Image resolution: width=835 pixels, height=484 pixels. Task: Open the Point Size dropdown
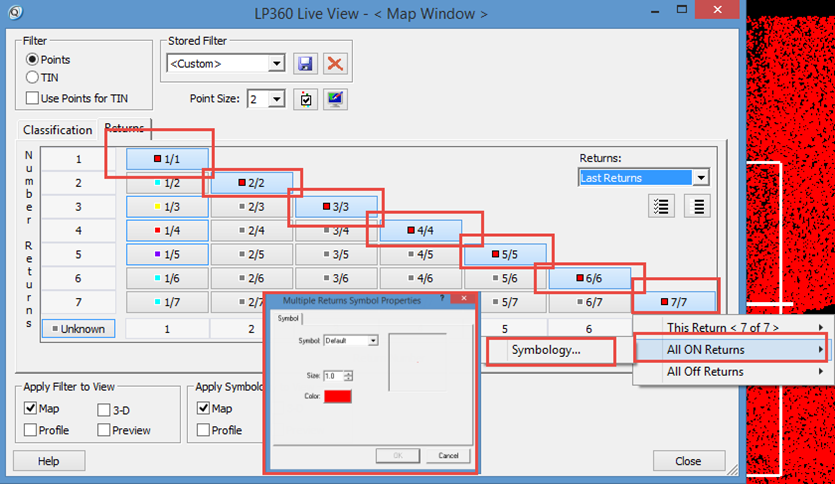[x=276, y=100]
